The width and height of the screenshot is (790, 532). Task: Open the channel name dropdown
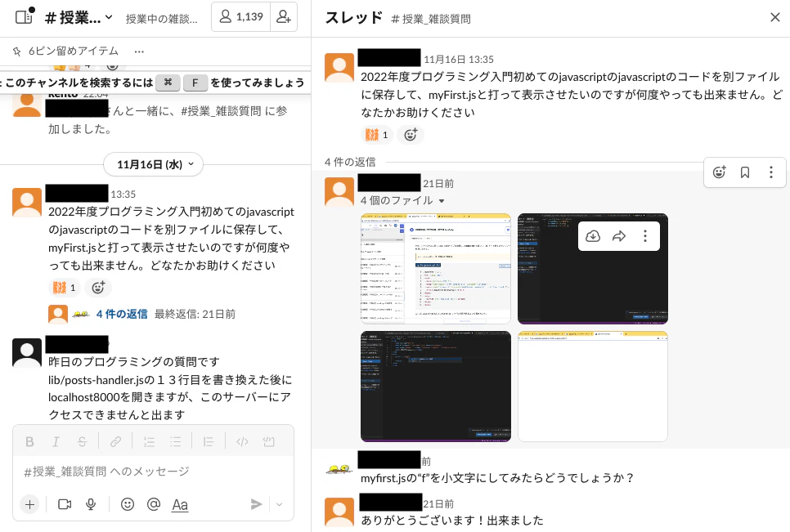79,18
